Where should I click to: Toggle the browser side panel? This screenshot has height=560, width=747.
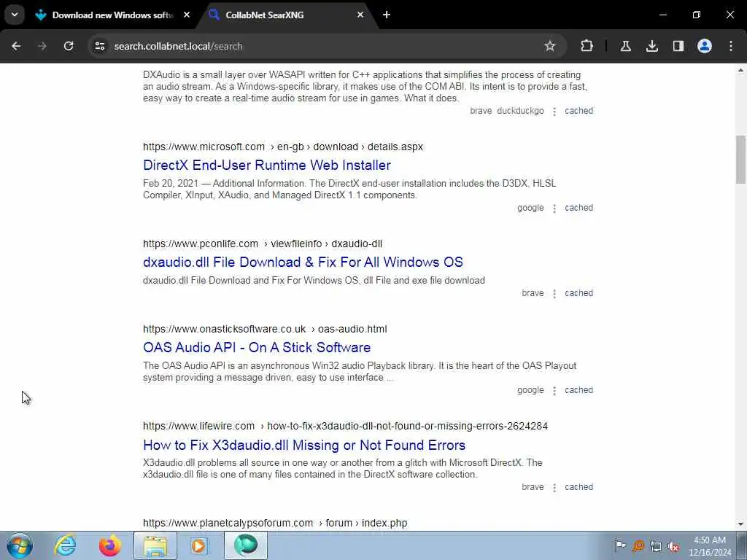coord(678,46)
